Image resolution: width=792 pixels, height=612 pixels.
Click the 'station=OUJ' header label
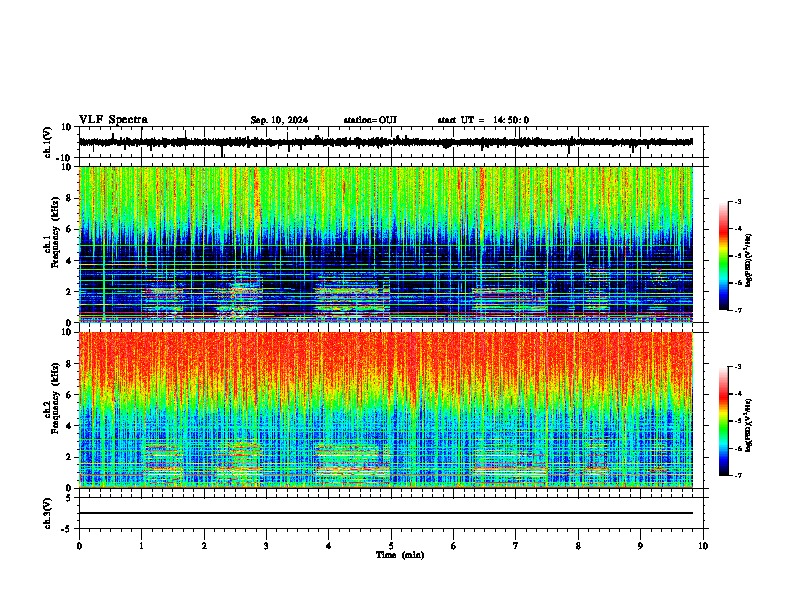tap(370, 120)
